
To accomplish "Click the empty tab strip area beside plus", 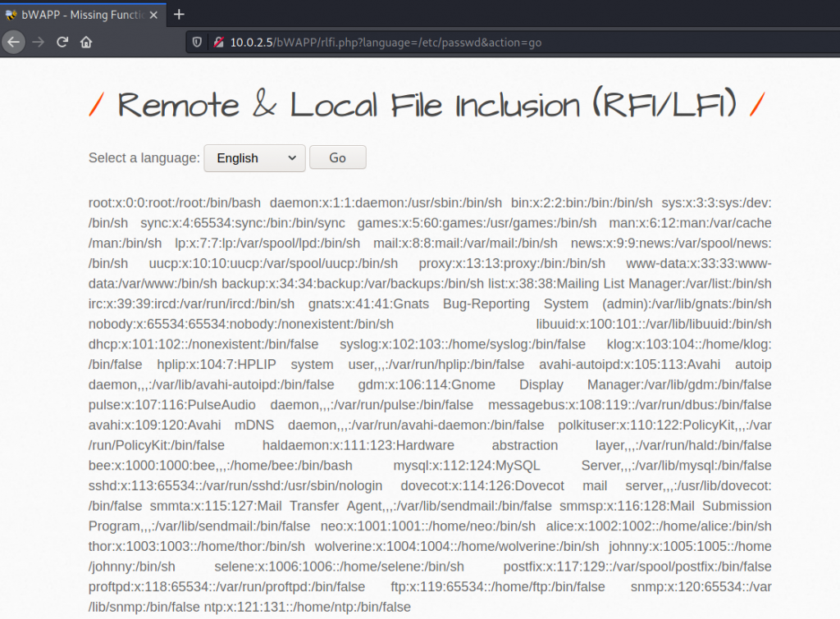I will click(492, 14).
